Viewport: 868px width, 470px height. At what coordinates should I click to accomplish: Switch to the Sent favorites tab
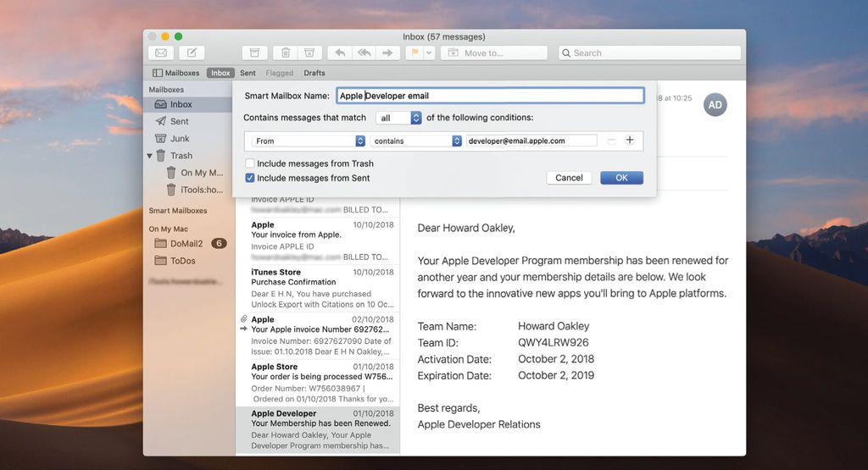[248, 73]
